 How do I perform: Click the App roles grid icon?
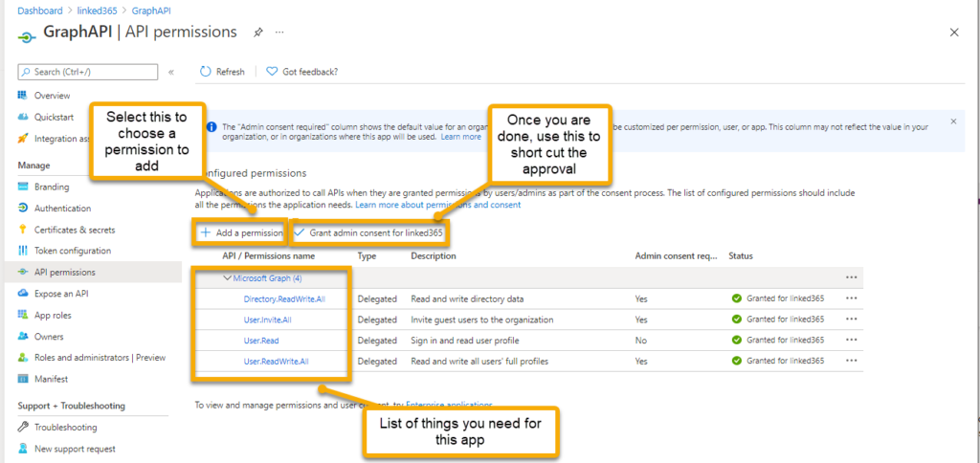(x=23, y=315)
